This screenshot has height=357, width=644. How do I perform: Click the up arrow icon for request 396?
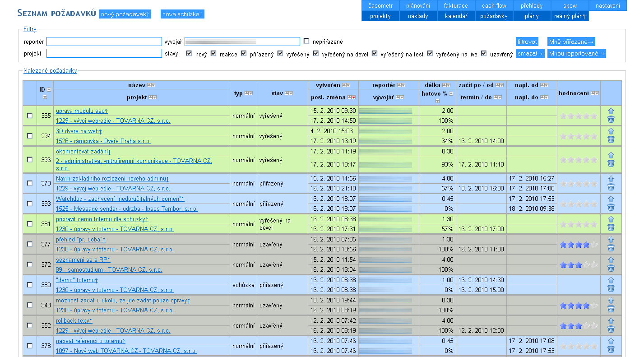(611, 155)
